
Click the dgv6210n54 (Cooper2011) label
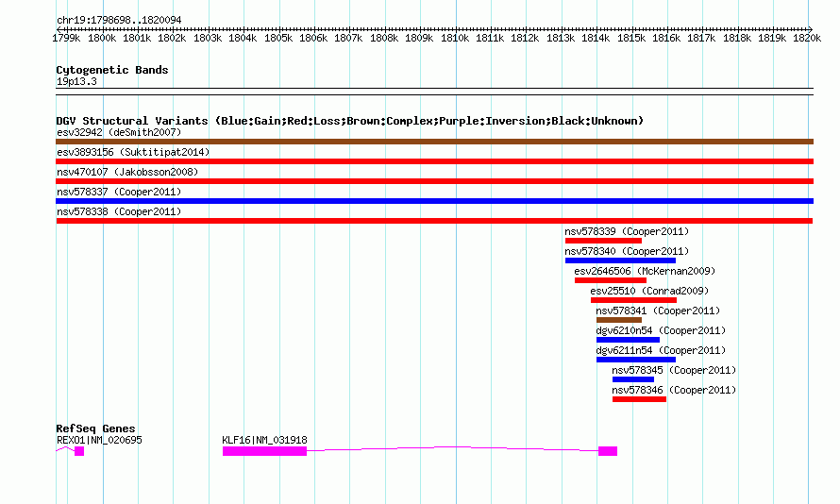coord(661,330)
